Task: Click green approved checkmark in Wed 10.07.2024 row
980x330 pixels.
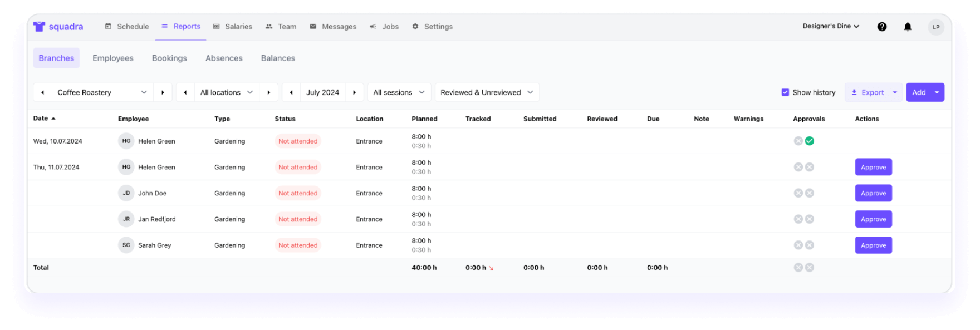Action: (x=810, y=141)
